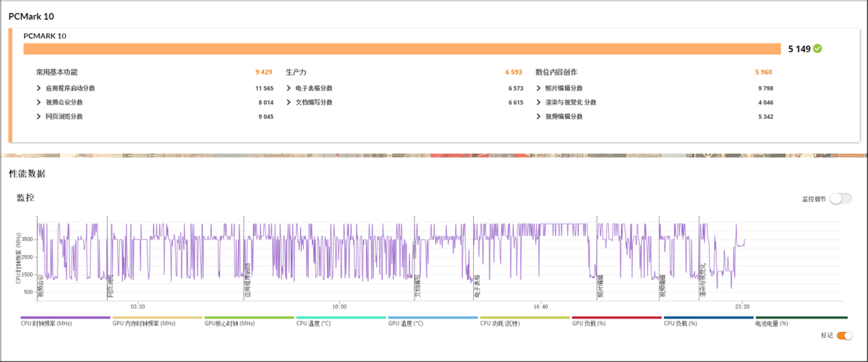Click the 9 045 web browsing value
The height and width of the screenshot is (362, 868).
[x=265, y=117]
